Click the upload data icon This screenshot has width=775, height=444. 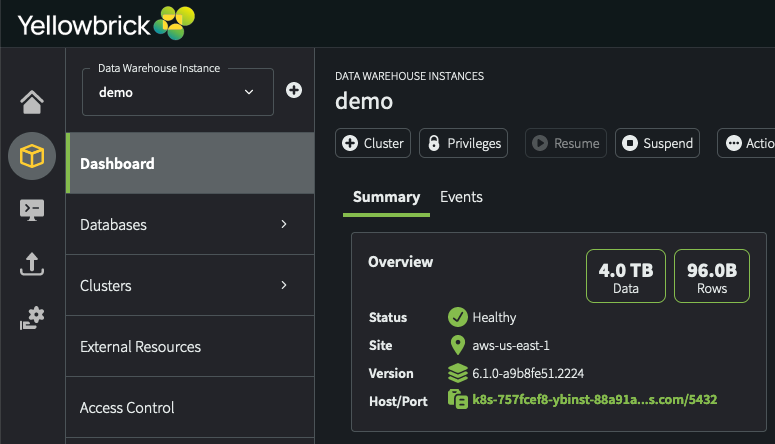coord(32,264)
